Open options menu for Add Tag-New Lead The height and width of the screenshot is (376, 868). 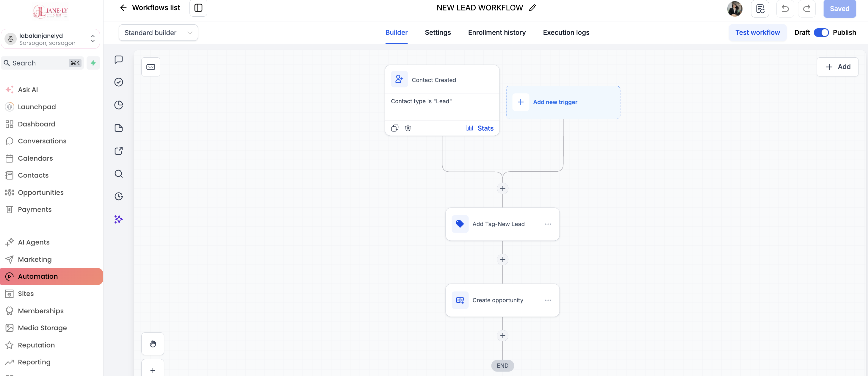coord(548,224)
